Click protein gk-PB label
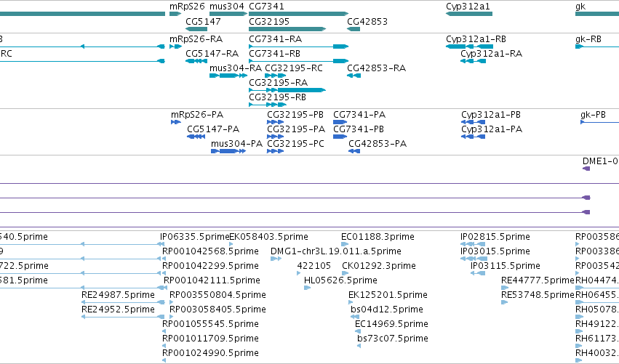Screen dimensions: 619x364 [x=593, y=115]
